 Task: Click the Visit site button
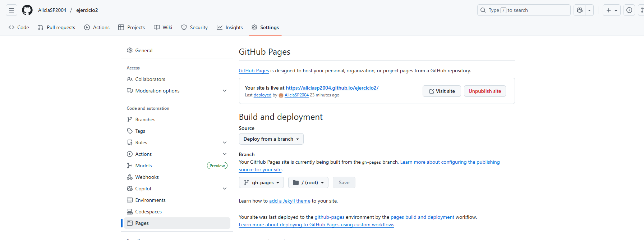442,91
